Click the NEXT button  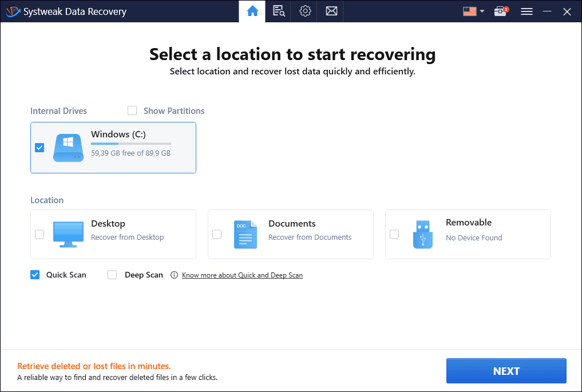point(506,371)
